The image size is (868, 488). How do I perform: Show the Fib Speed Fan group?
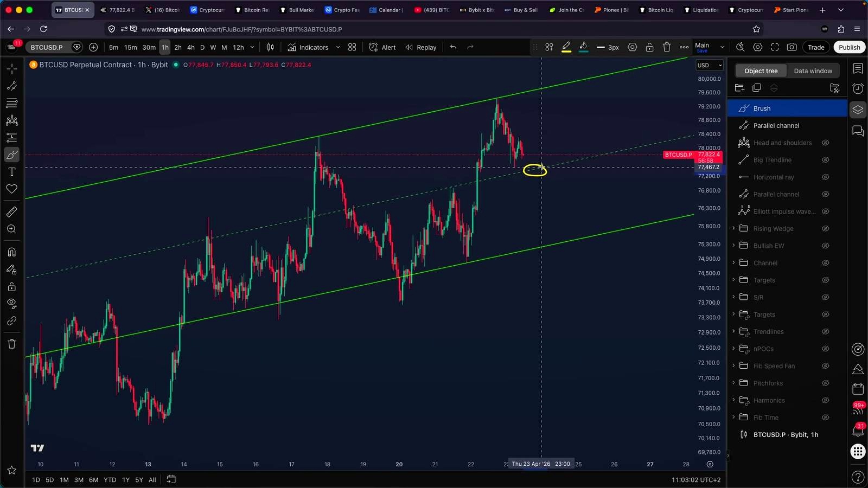tap(825, 366)
